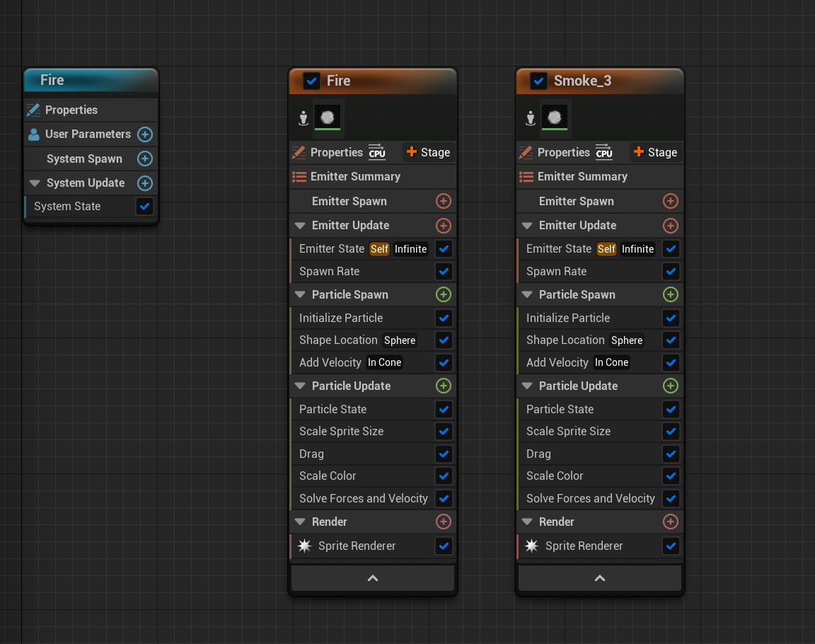This screenshot has width=815, height=644.
Task: Collapse System Update section in Fire system
Action: (x=35, y=183)
